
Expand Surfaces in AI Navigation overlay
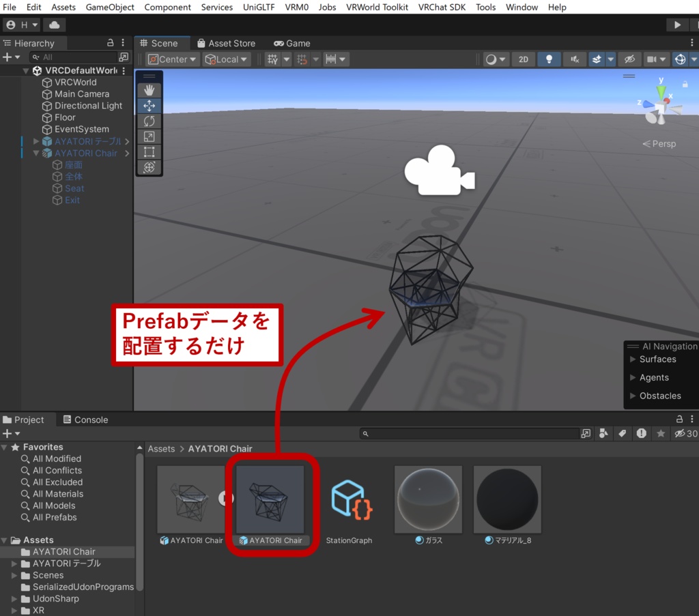632,359
